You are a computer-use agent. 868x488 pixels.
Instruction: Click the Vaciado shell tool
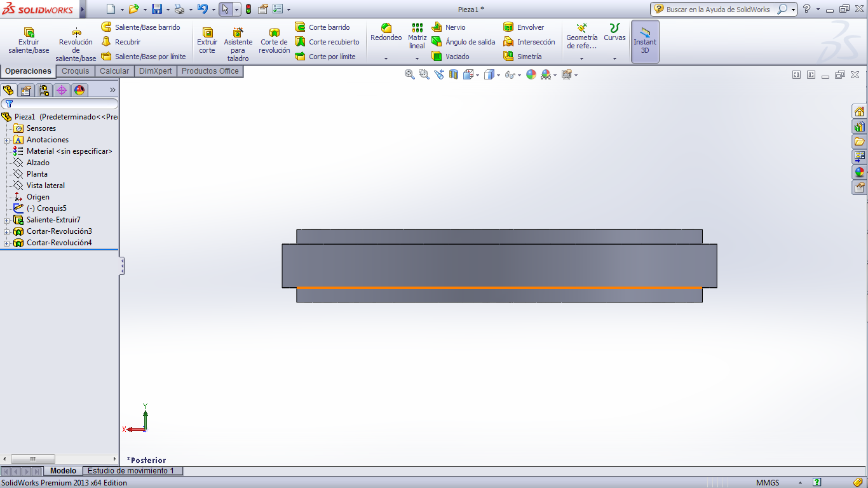click(x=450, y=57)
